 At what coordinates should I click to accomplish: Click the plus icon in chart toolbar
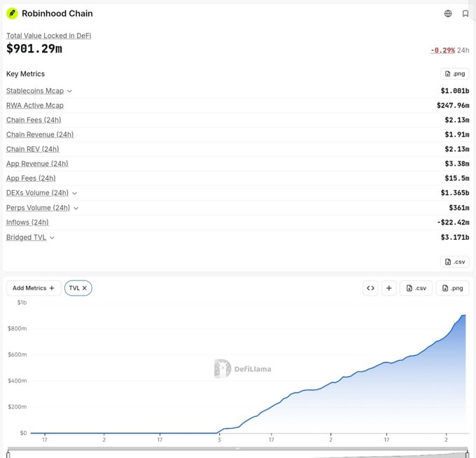tap(388, 288)
